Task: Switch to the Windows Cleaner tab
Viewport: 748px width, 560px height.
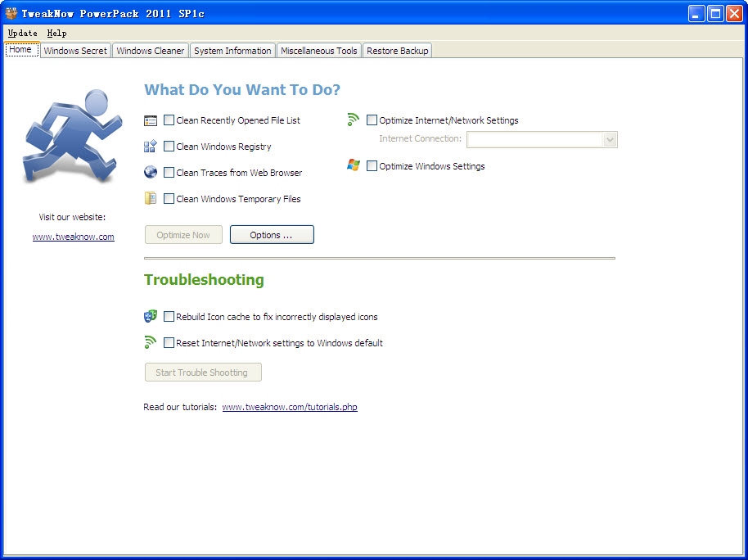Action: pyautogui.click(x=151, y=51)
